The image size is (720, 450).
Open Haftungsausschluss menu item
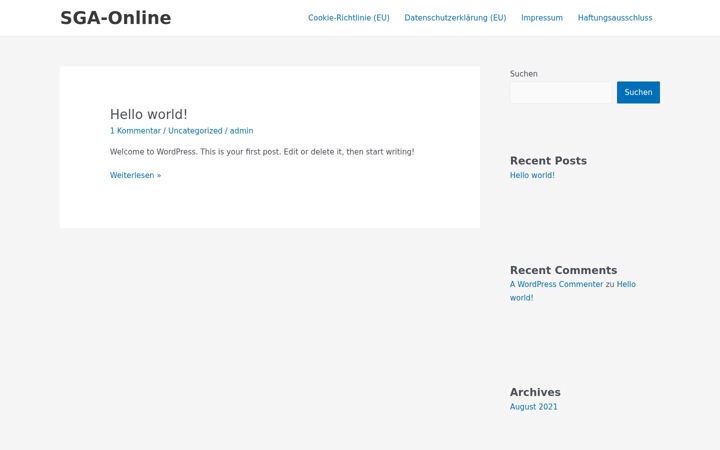click(615, 18)
